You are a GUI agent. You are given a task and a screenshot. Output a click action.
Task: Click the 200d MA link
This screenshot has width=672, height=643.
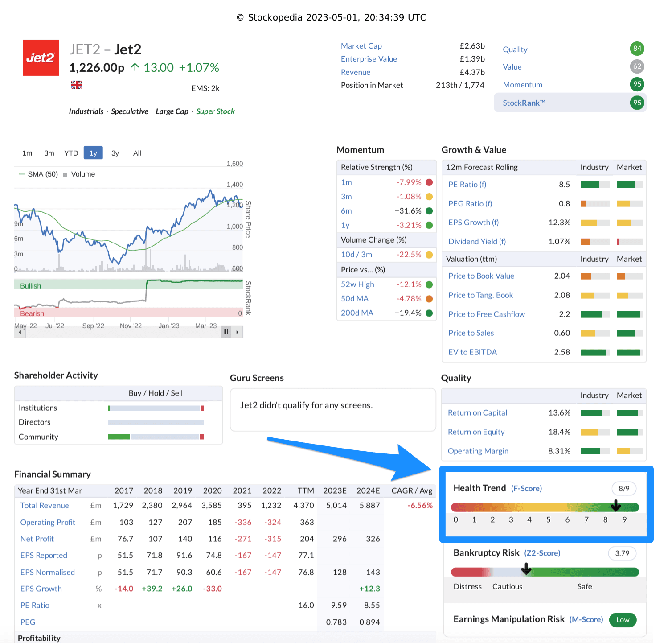pyautogui.click(x=357, y=313)
